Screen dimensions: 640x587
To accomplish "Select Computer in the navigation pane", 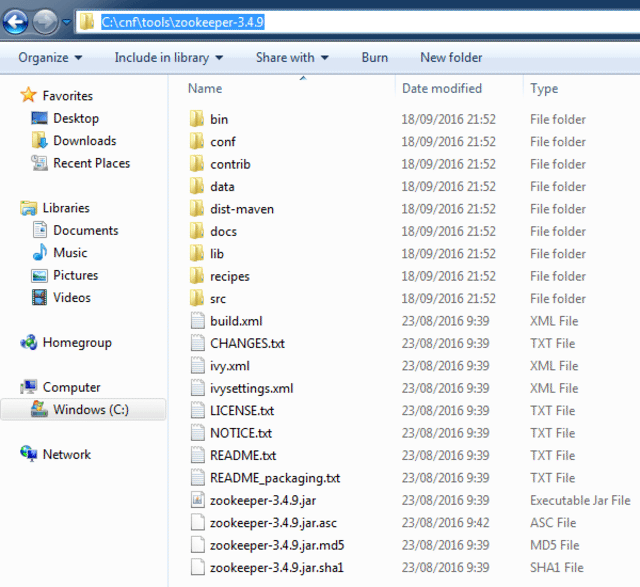I will [x=71, y=387].
